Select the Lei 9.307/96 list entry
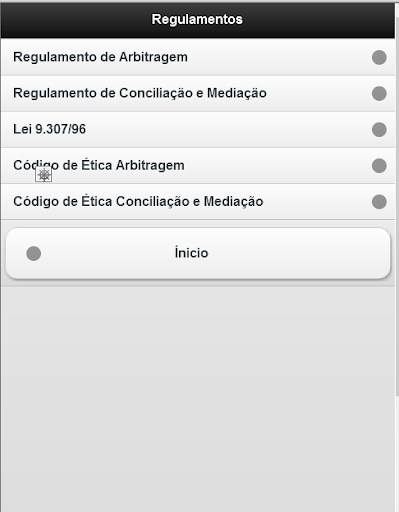This screenshot has width=399, height=512. coord(198,129)
